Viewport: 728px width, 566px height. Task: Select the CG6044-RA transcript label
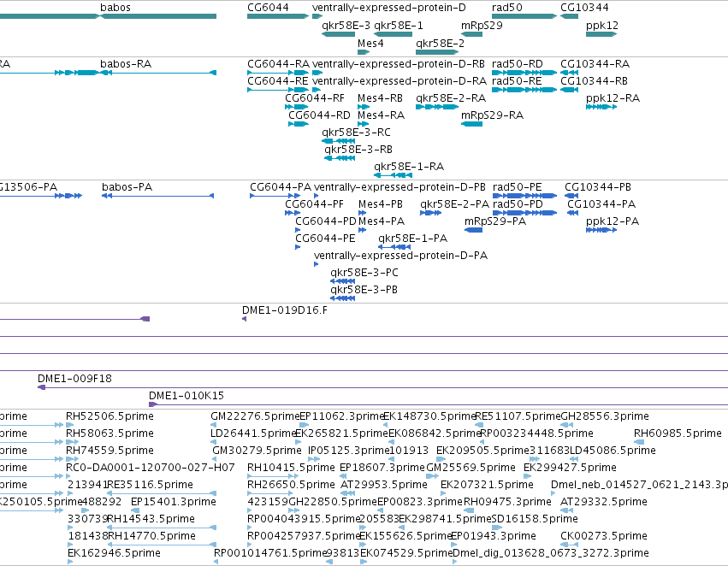[279, 64]
